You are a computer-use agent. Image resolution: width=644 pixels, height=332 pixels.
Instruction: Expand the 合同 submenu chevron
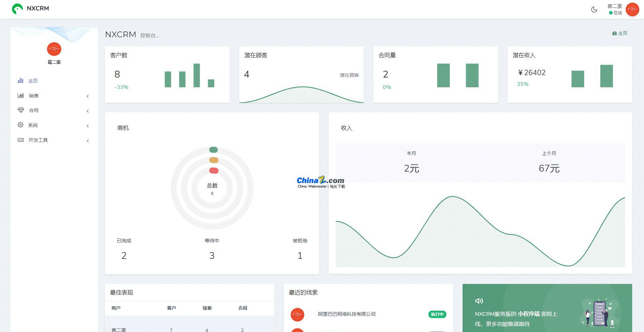click(x=88, y=111)
